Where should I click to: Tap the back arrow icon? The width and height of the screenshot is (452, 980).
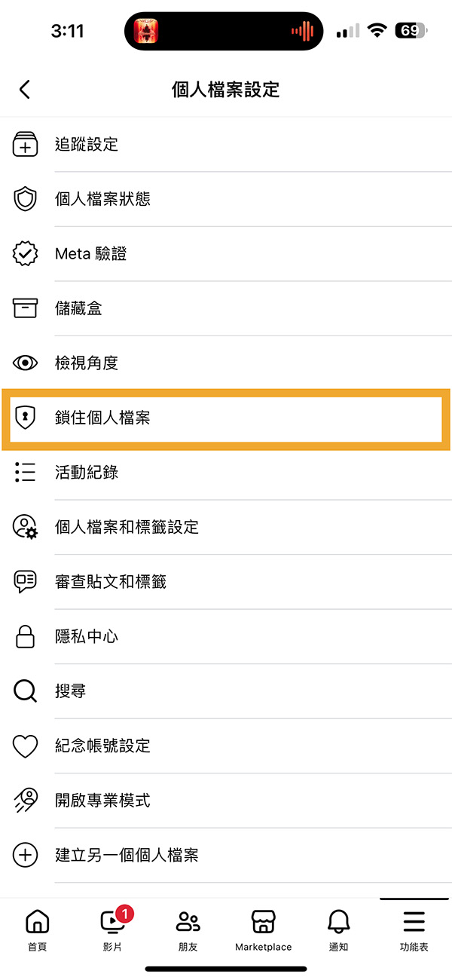point(25,90)
